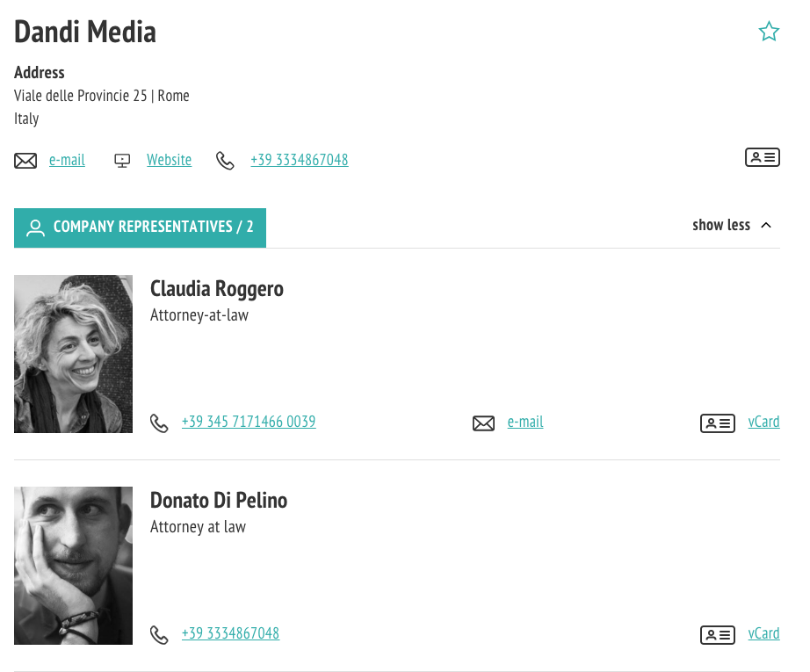Open Claudia Roggero's profile photo
Image resolution: width=810 pixels, height=672 pixels.
tap(73, 354)
